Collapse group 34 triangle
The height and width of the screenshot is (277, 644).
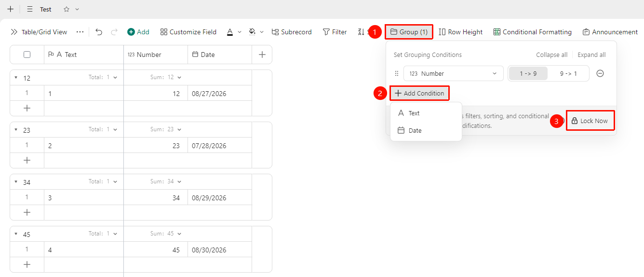[x=15, y=181]
